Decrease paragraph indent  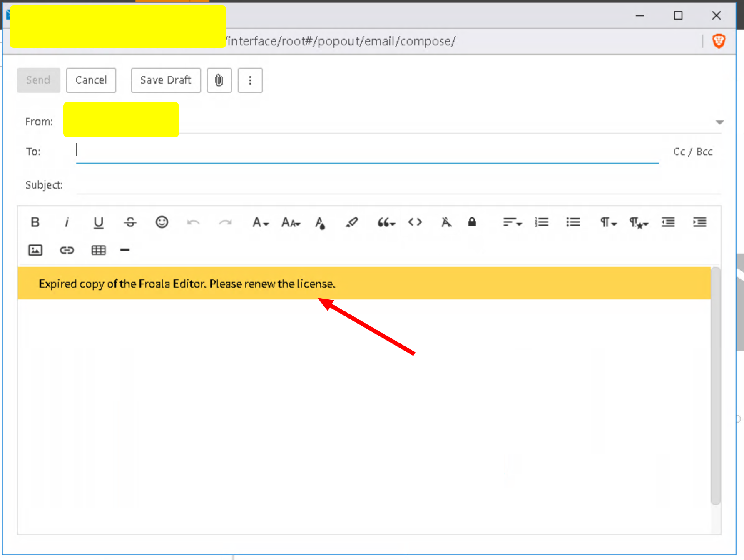[668, 222]
